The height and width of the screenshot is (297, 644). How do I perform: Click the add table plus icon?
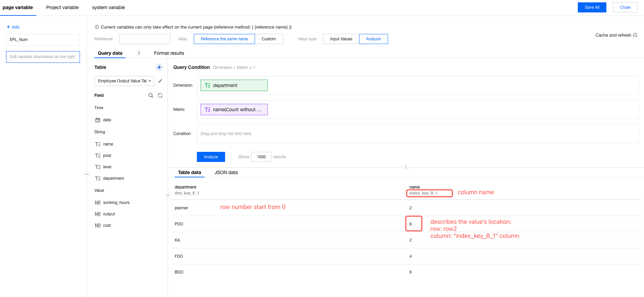click(159, 67)
